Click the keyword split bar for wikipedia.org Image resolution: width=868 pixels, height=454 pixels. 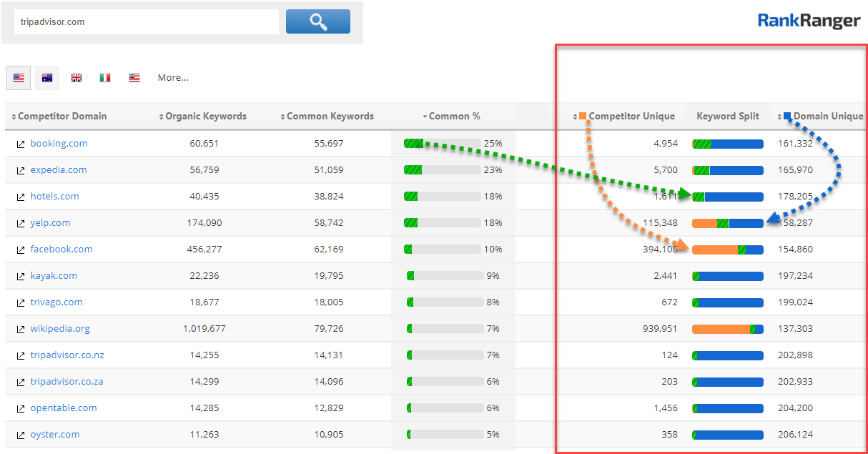point(727,329)
